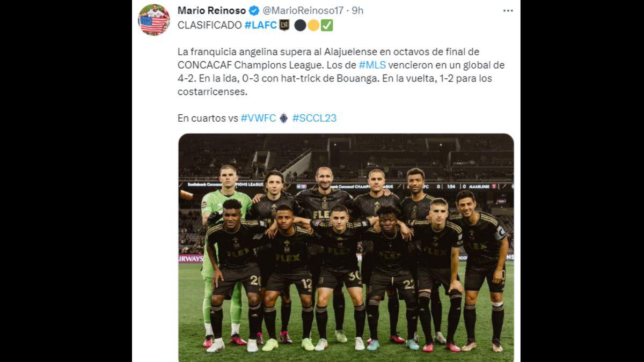Click the 9h timestamp link
Viewport: 644px width, 362px height.
(x=357, y=11)
